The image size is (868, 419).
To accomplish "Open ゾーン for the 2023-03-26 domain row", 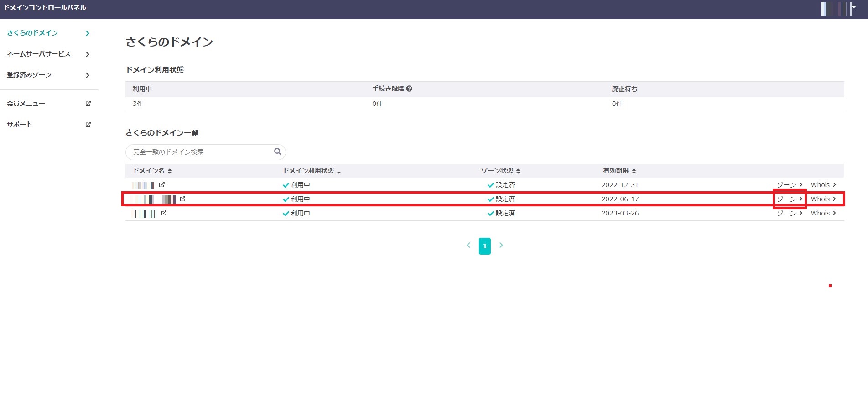I will coord(790,213).
